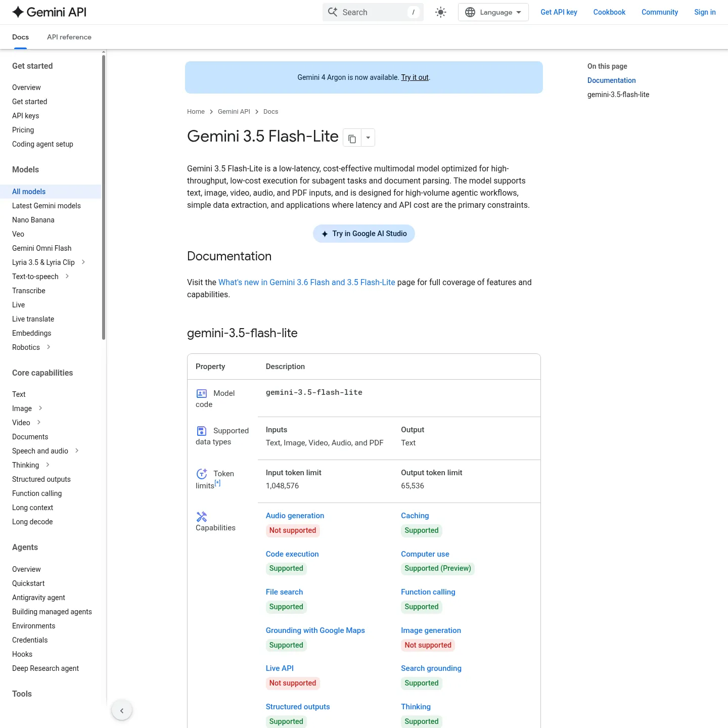Expand Lyria 3.5 & Lyria Clip submenu
The image size is (728, 728).
tap(83, 262)
